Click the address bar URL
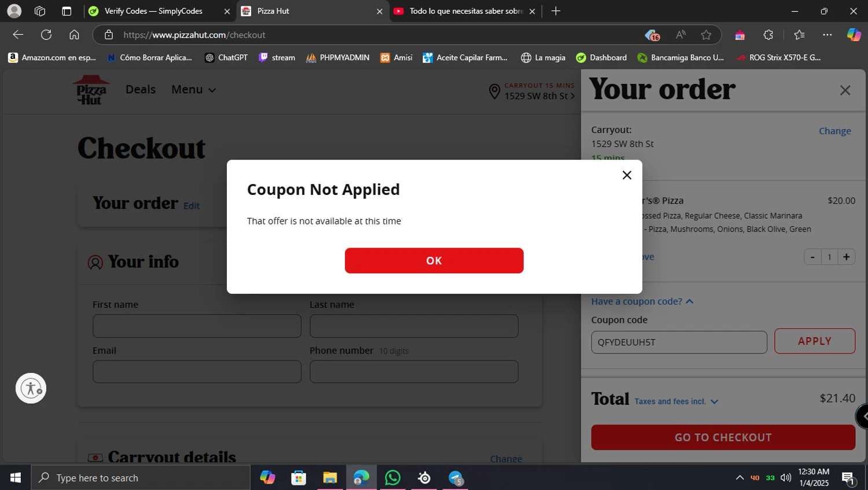Viewport: 868px width, 490px height. tap(194, 35)
